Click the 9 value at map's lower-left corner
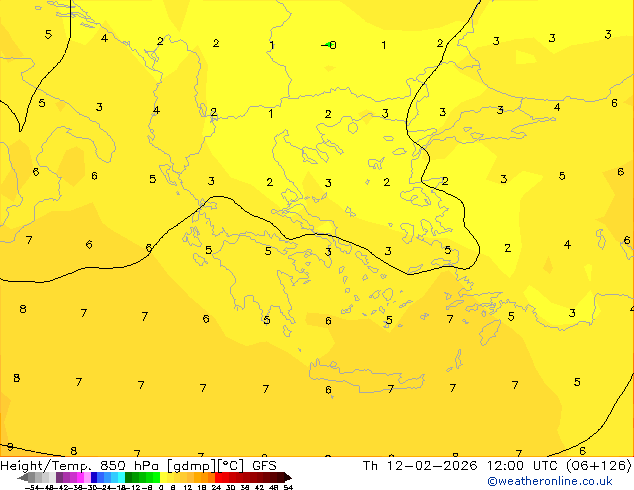The image size is (634, 490). [10, 447]
